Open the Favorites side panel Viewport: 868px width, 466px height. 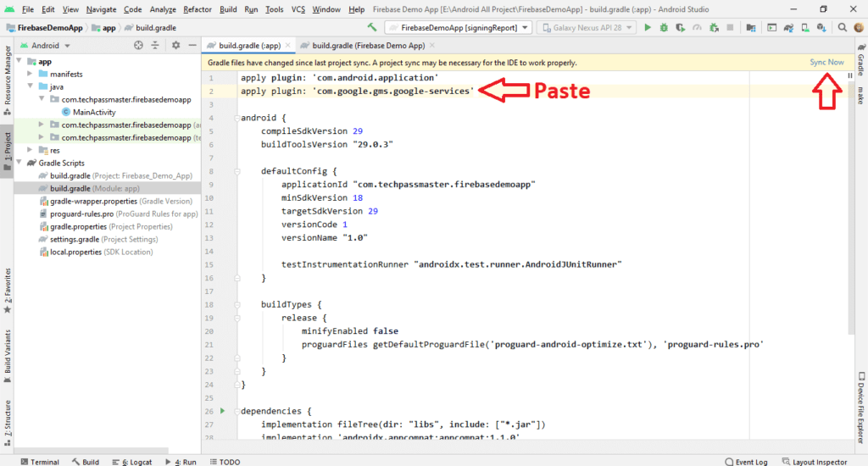[7, 291]
